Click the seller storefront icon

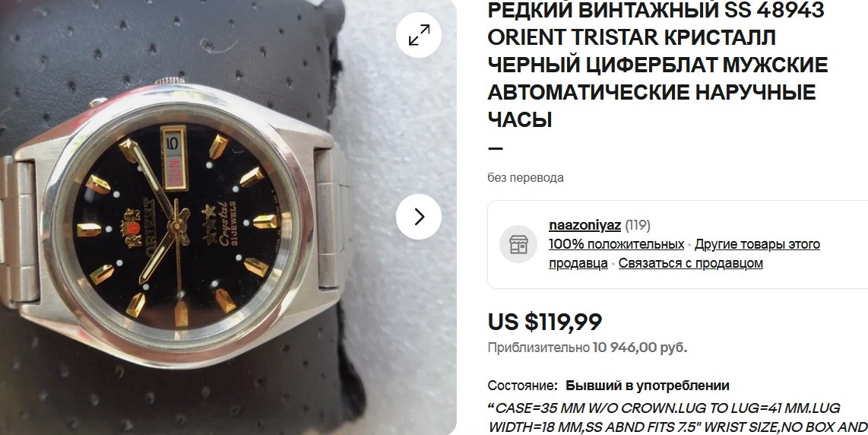coord(518,244)
